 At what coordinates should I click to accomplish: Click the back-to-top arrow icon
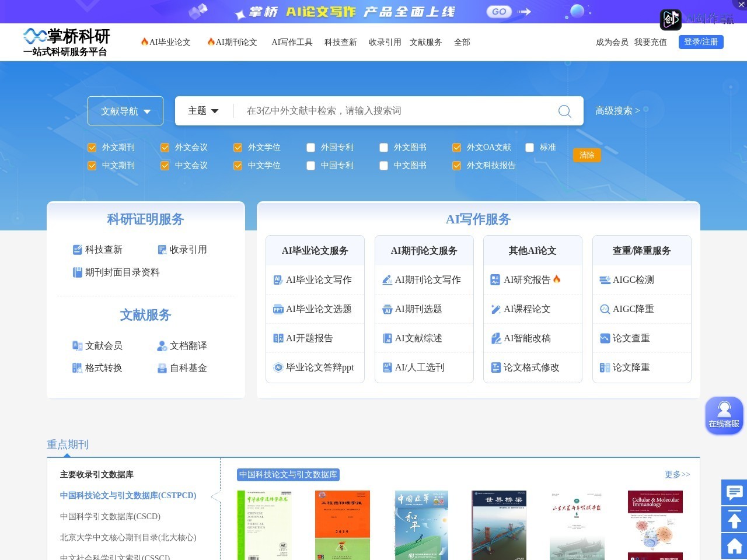point(734,519)
